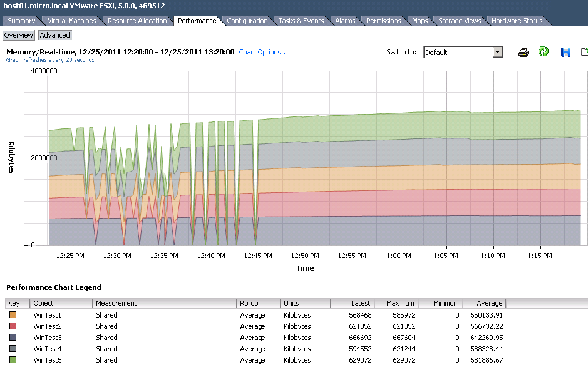This screenshot has width=588, height=367.
Task: Click the WinTest5 green legend key
Action: click(x=13, y=360)
